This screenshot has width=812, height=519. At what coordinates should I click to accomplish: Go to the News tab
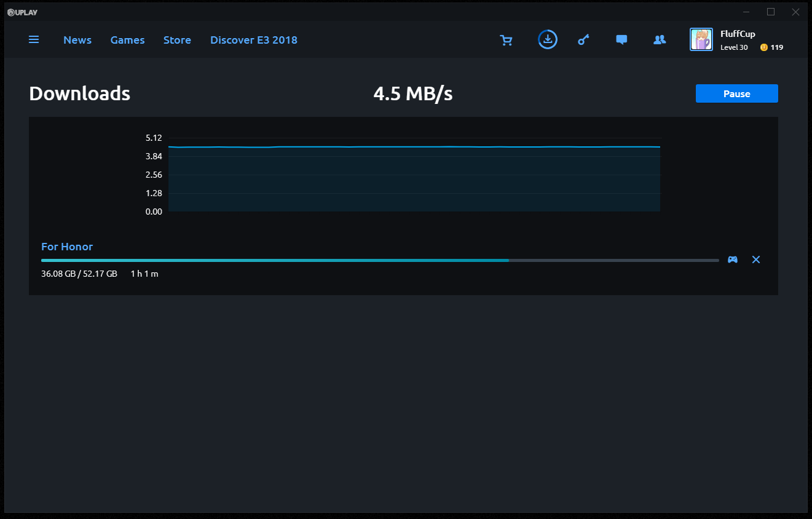tap(77, 40)
